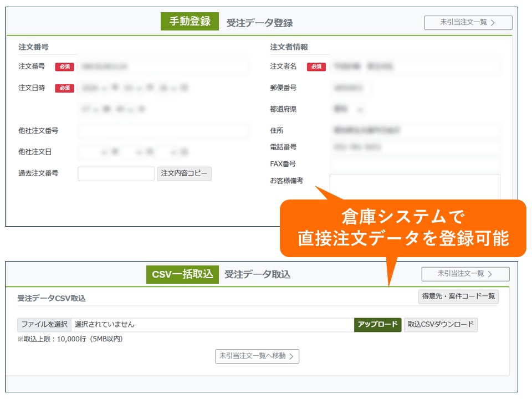Expand the 都道府県 dropdown
Viewport: 532px width, 399px height.
[x=348, y=110]
